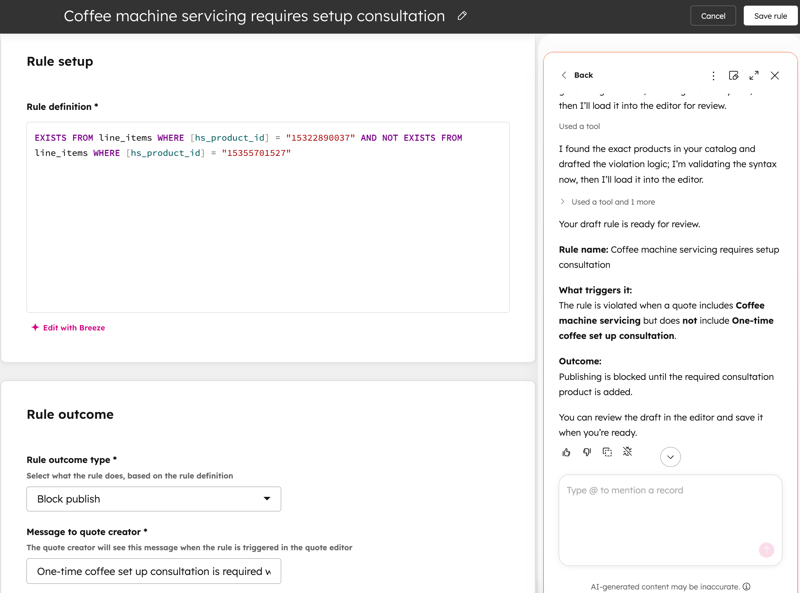Close the Breeze assistant panel
This screenshot has width=800, height=593.
774,76
